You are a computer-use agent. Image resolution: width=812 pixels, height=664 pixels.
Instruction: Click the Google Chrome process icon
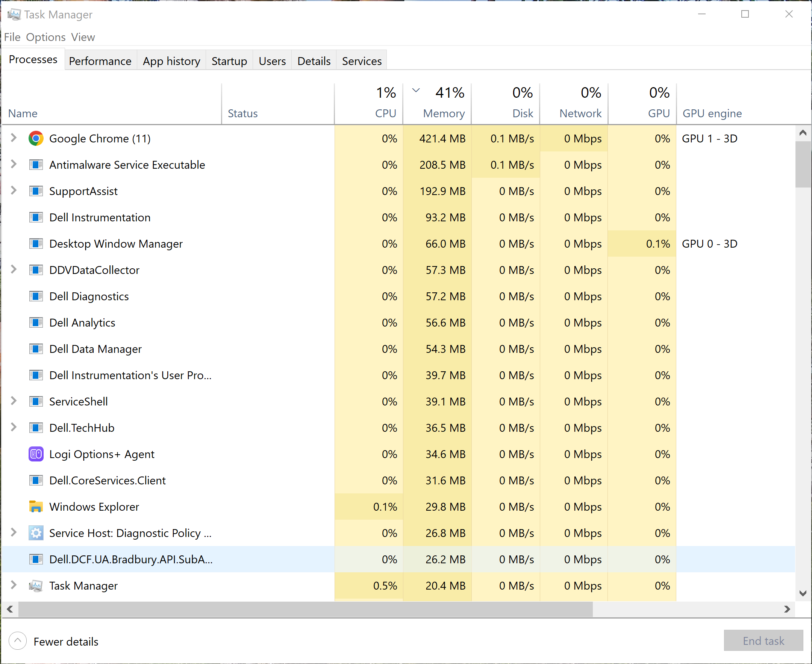[36, 138]
